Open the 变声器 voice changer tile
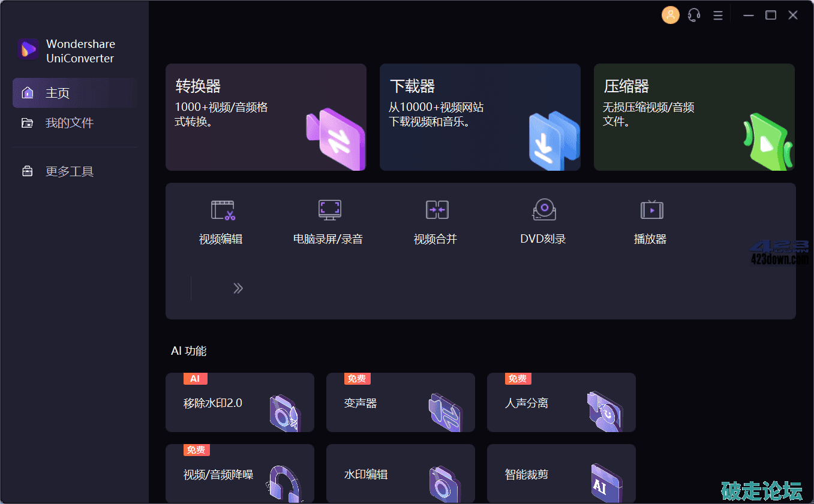The image size is (814, 504). point(400,403)
